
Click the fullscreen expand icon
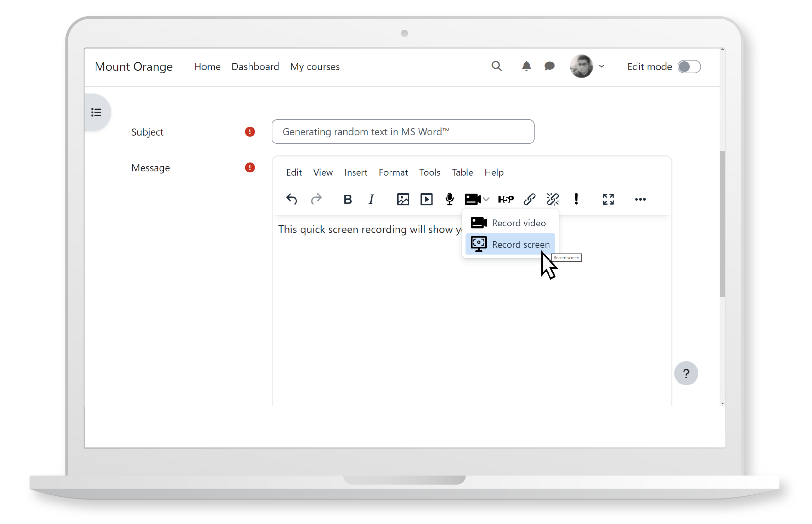(x=608, y=199)
